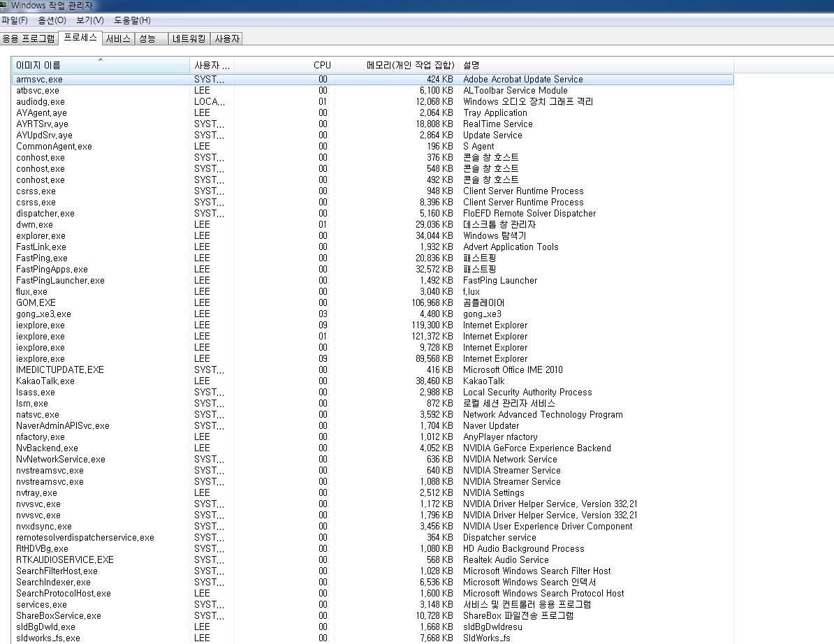
Task: Open the 옵션(O) menu
Action: (52, 20)
